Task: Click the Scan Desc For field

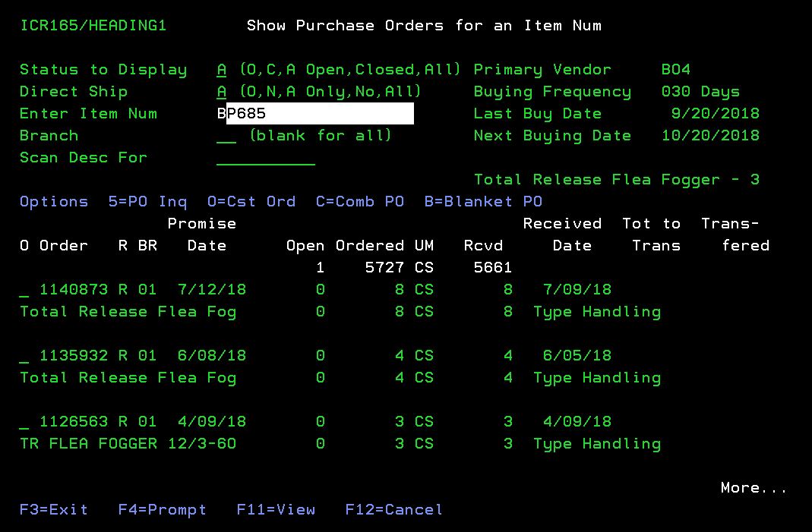Action: click(265, 158)
